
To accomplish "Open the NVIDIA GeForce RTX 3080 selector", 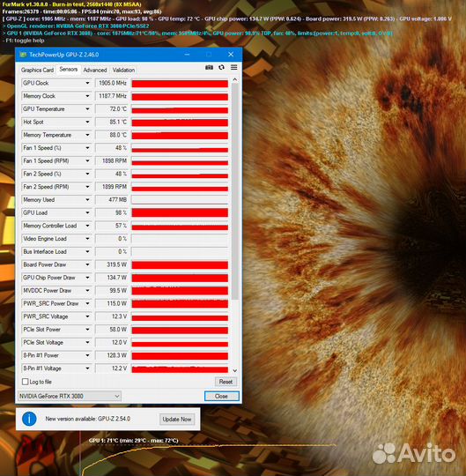I will coord(70,396).
